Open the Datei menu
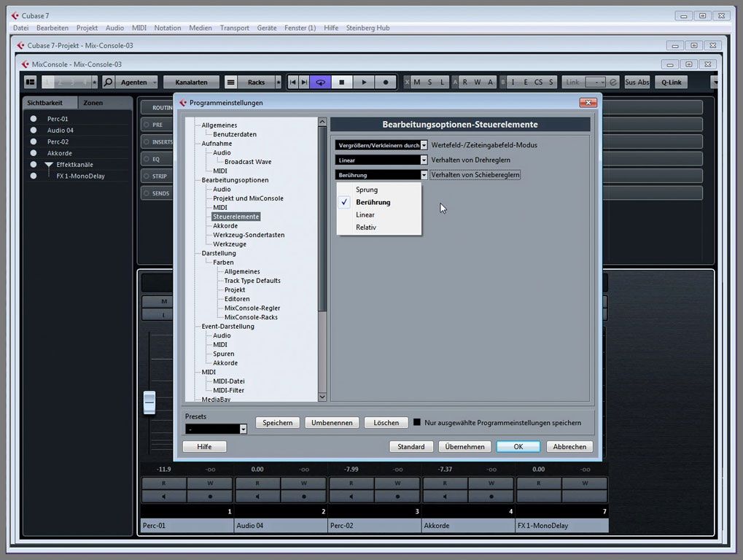This screenshot has height=560, width=743. [x=21, y=28]
